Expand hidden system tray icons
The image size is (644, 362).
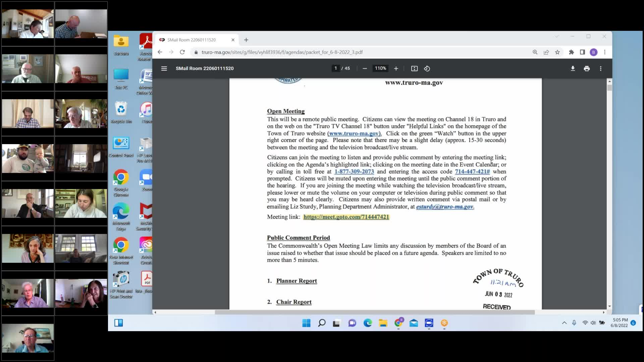tap(564, 323)
